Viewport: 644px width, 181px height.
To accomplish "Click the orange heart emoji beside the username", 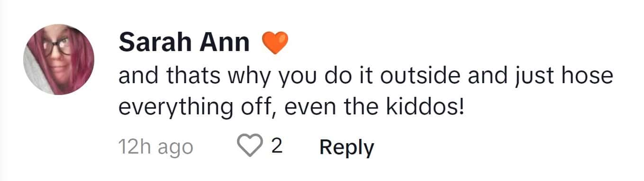I will click(275, 43).
